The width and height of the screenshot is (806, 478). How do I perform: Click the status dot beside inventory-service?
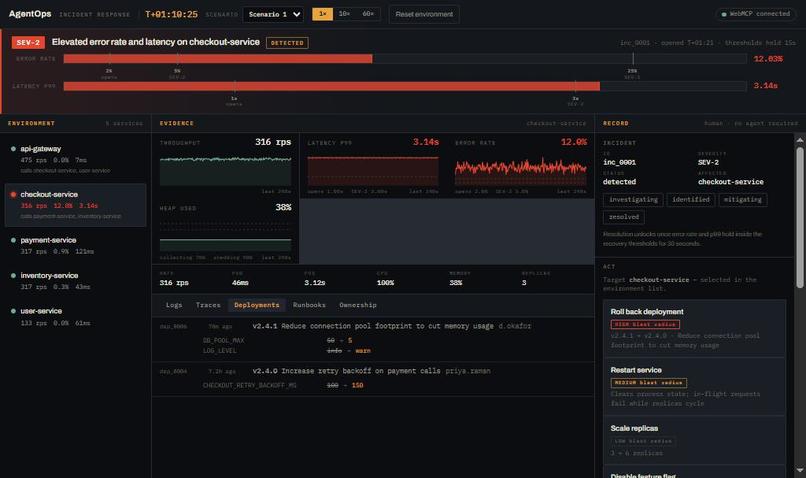coord(13,275)
